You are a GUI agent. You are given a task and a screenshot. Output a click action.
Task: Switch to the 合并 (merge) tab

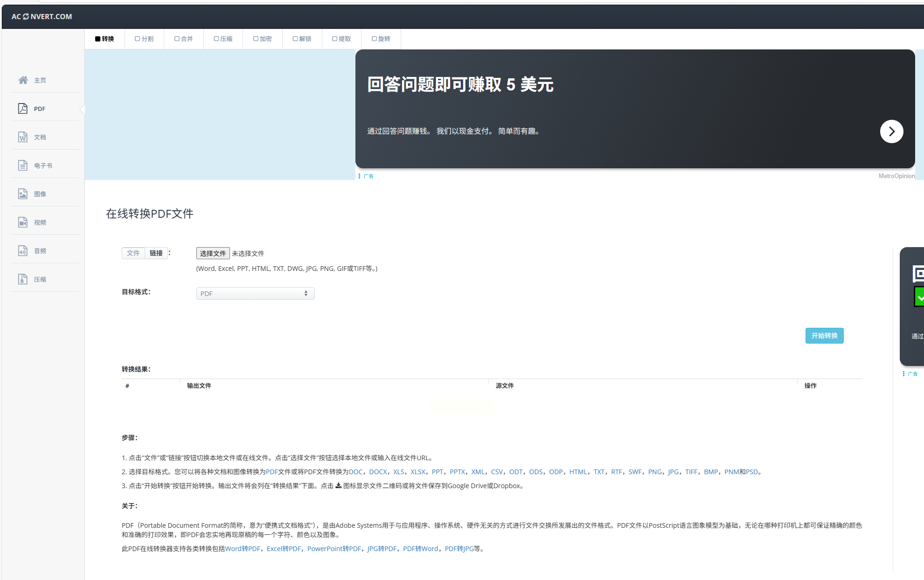tap(184, 39)
